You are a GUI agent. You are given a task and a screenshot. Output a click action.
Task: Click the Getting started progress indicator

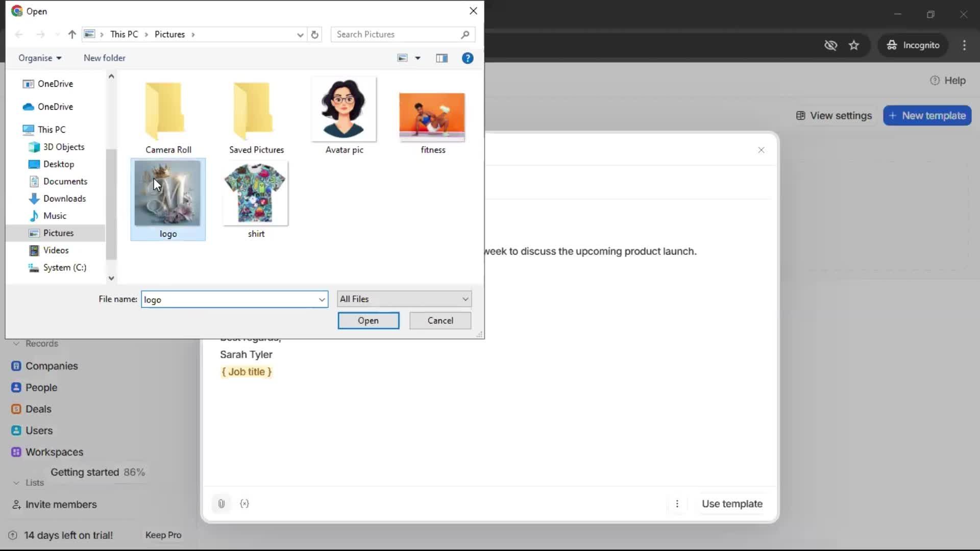(x=97, y=472)
